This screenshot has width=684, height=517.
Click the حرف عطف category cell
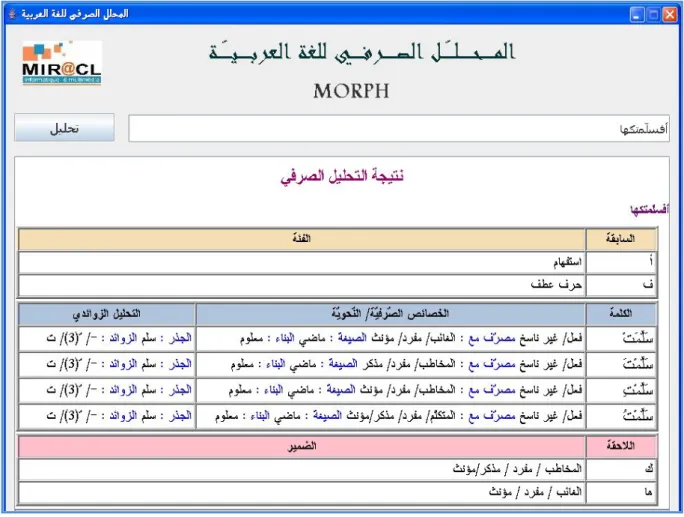click(301, 285)
